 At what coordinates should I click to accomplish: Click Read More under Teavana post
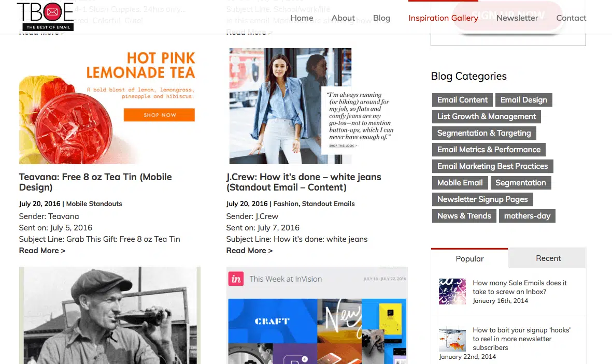[x=42, y=251]
